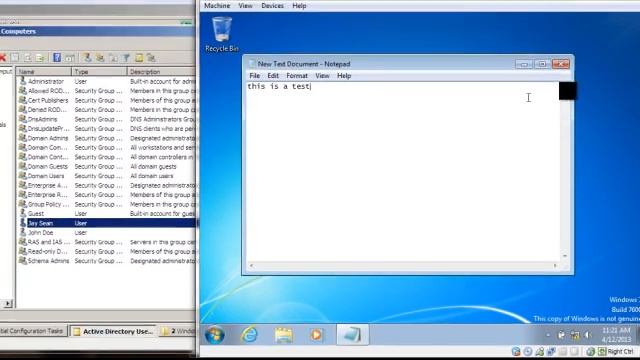Viewport: 640px width, 360px height.
Task: Open the Windows 7 Start button
Action: click(215, 335)
